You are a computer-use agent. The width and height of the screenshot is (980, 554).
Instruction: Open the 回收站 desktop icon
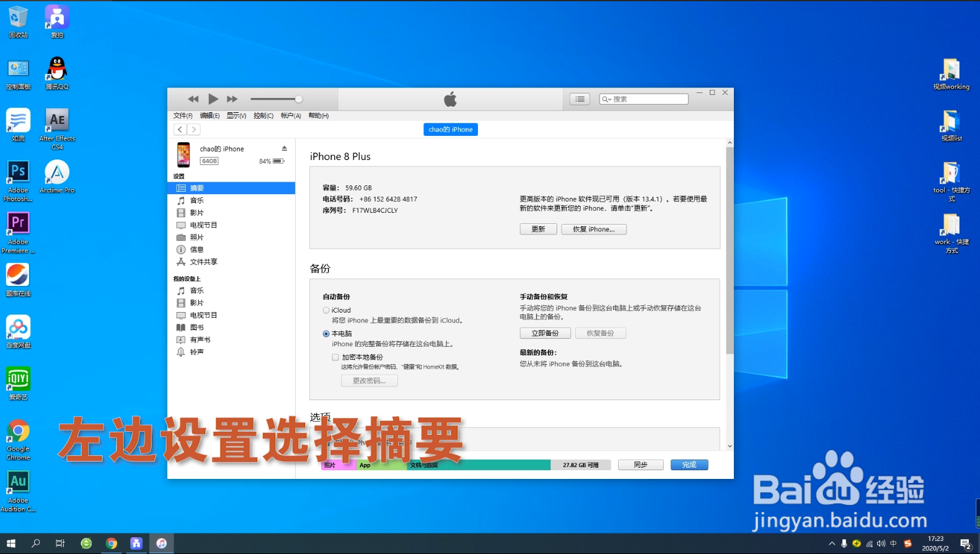click(x=18, y=22)
